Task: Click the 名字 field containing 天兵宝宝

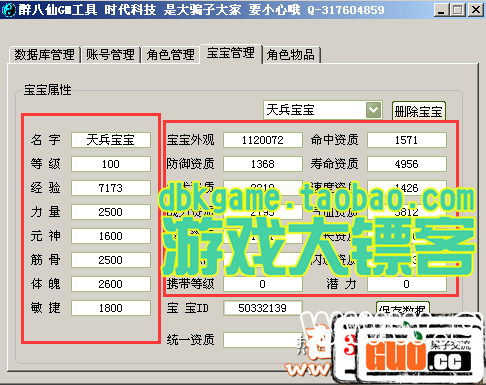Action: tap(111, 140)
